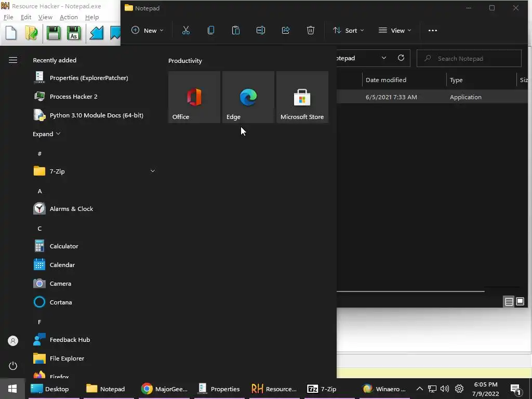
Task: Click the New file icon in Resource Hacker
Action: [11, 33]
